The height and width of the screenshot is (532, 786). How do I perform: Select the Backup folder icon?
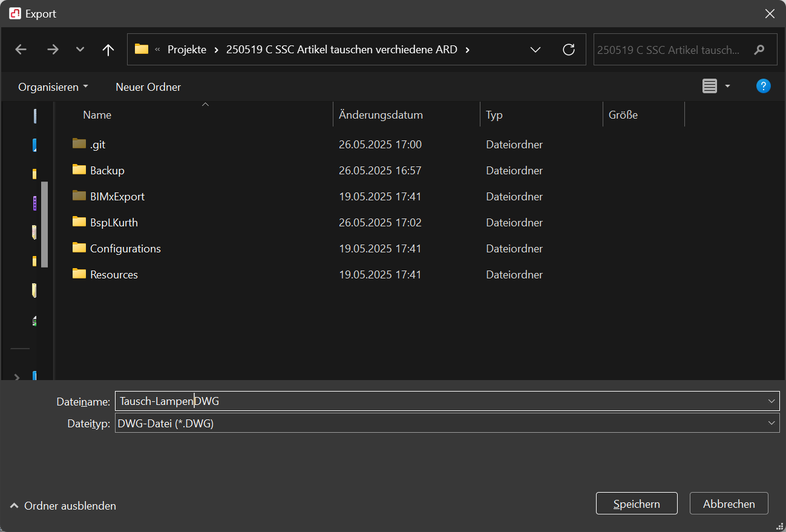point(79,170)
